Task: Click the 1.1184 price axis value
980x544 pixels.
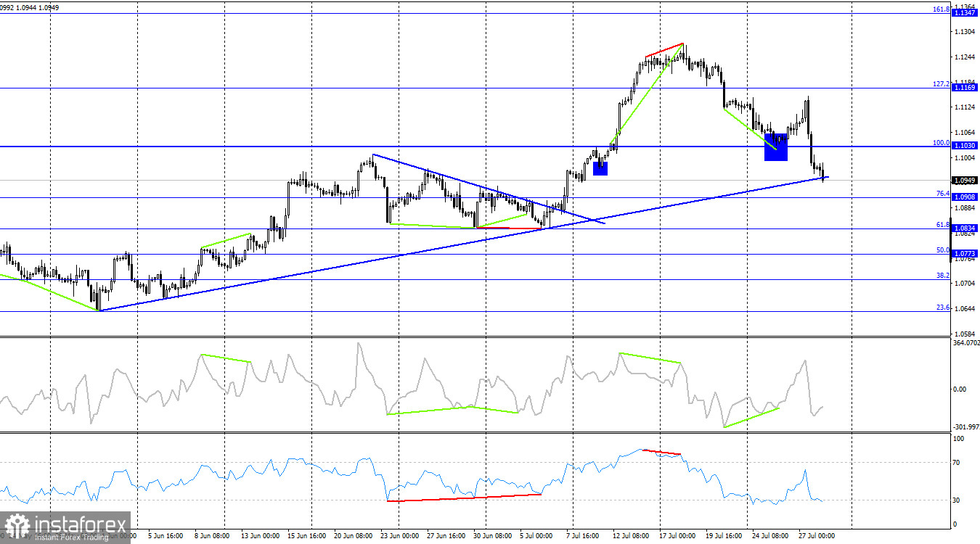Action: [965, 83]
